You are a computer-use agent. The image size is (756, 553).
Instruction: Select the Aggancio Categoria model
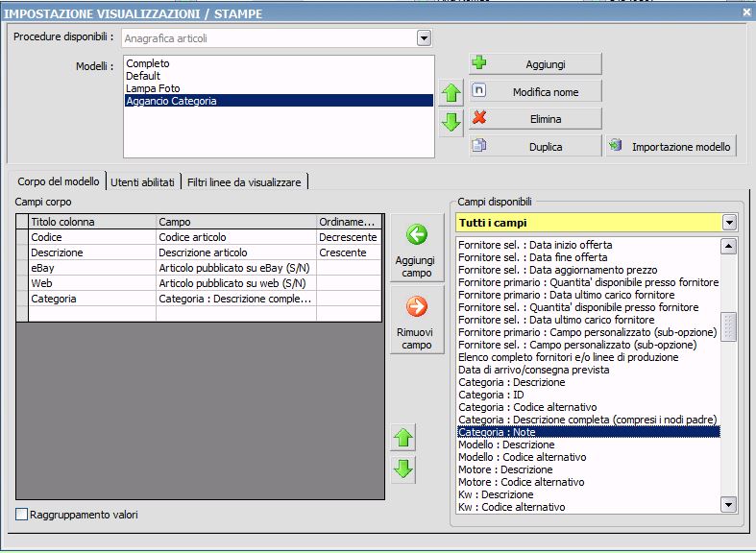279,101
